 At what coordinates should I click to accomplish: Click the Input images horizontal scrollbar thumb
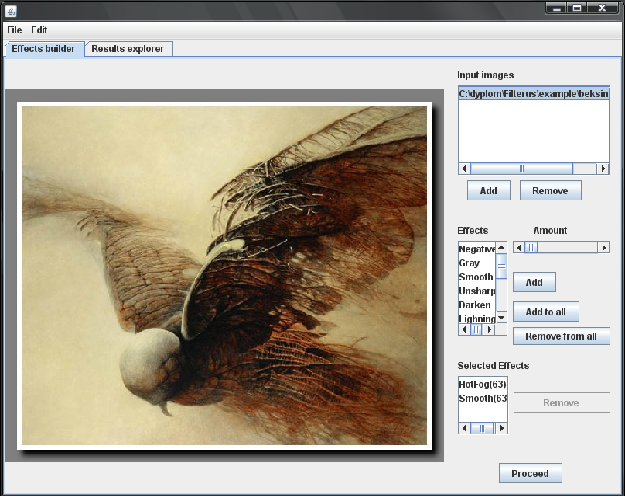tap(521, 169)
